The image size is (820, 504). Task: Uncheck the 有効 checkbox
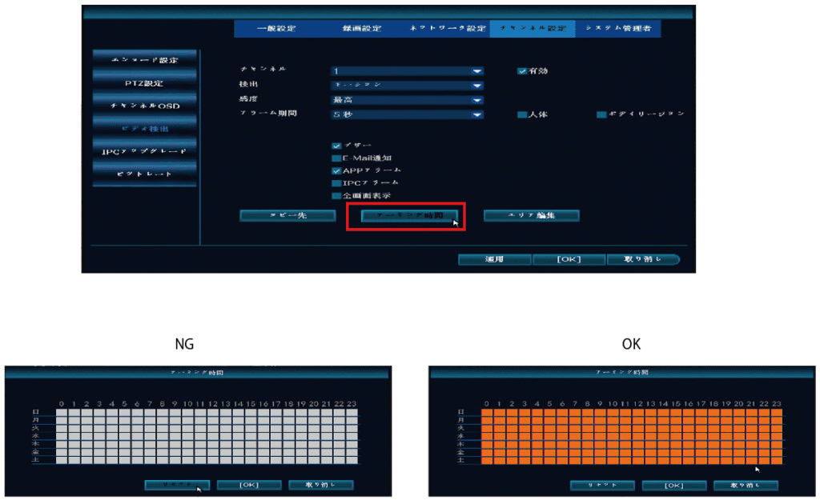521,71
